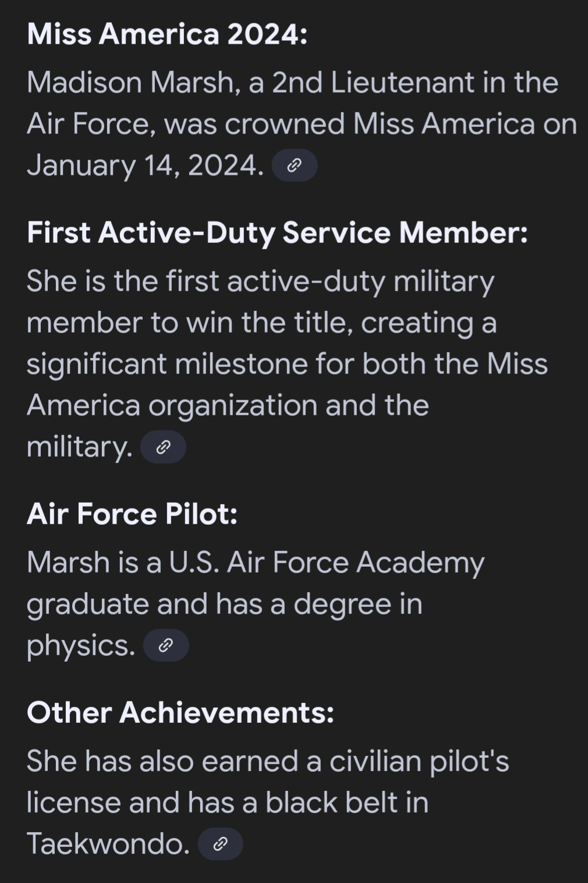Screen dimensions: 588x883
Task: Select the 'Other Achievements:' heading
Action: click(180, 712)
